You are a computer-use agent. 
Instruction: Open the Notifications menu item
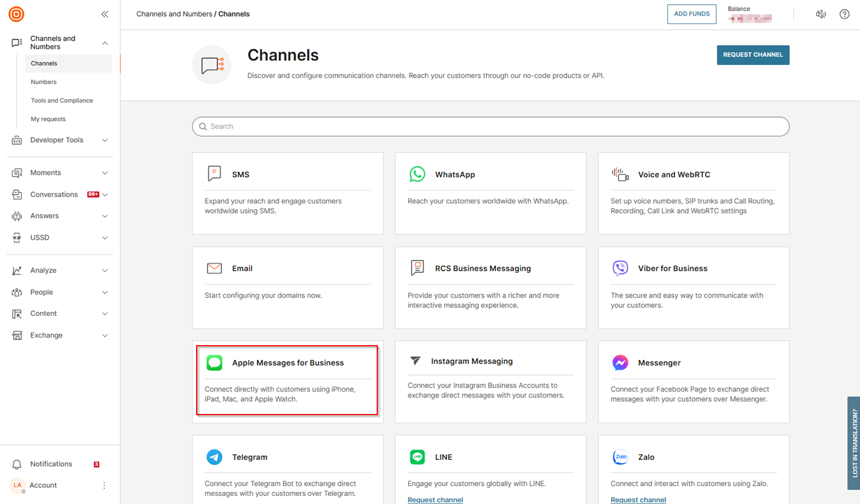tap(51, 464)
